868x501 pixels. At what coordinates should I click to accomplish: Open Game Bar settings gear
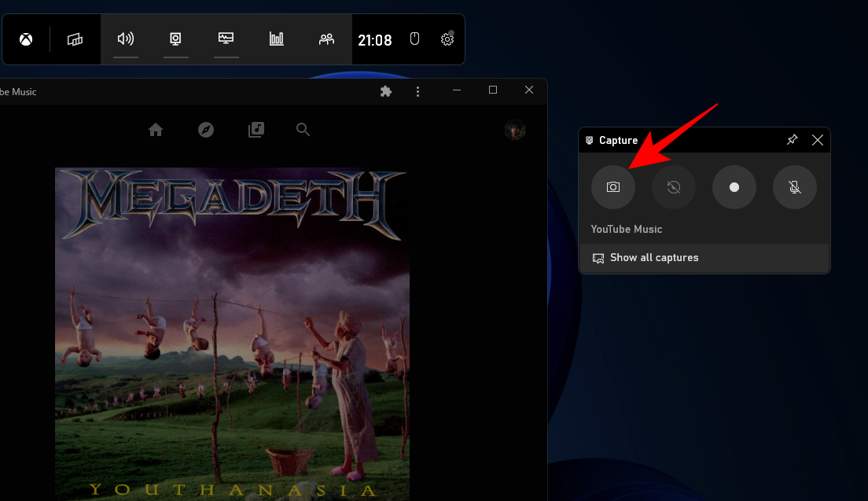tap(447, 39)
